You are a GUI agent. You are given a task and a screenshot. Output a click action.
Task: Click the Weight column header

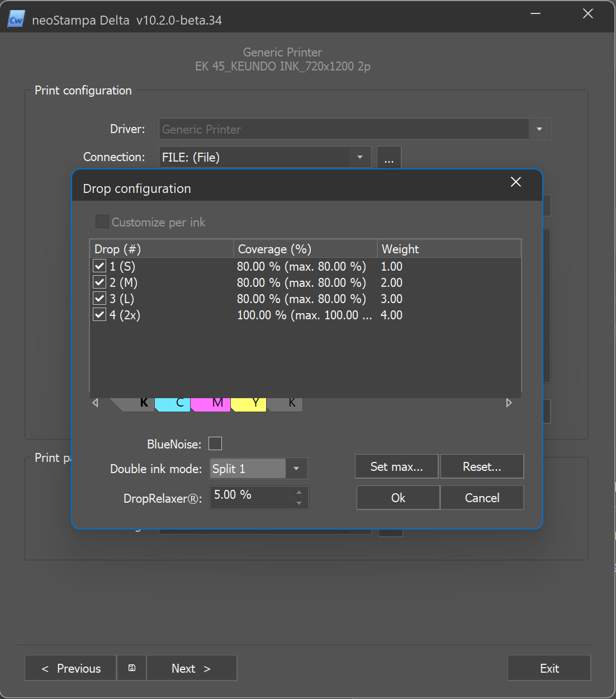coord(449,249)
